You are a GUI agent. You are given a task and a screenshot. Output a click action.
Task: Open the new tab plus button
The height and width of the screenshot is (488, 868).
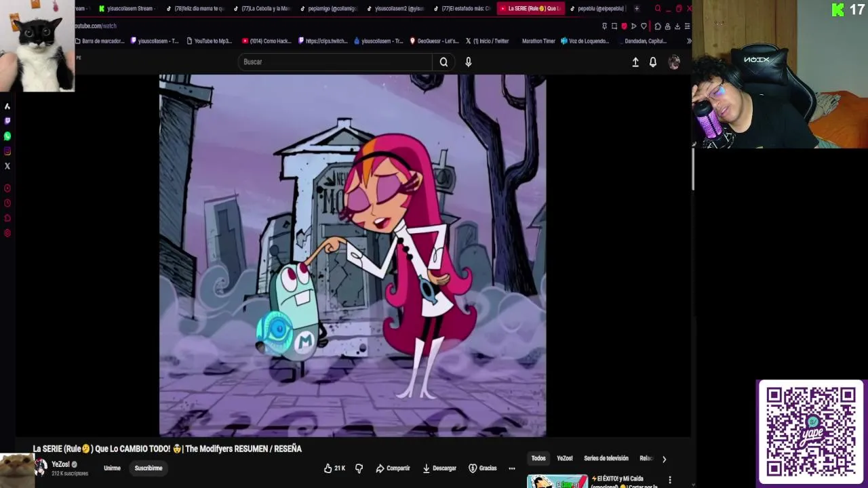coord(636,9)
